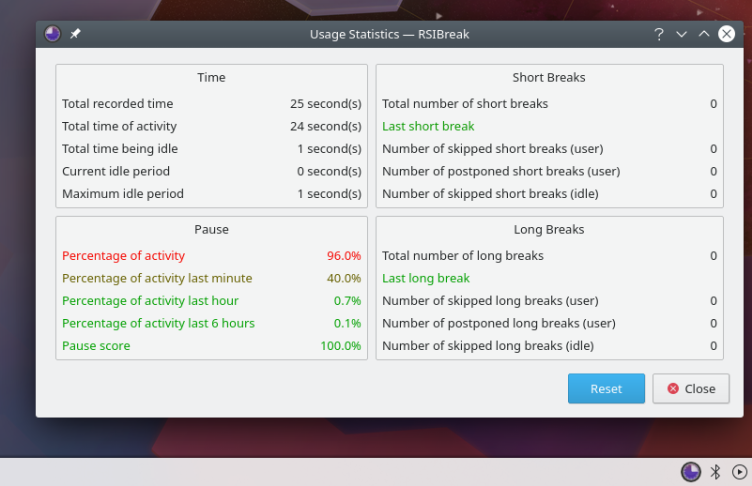Click the Percentage of activity last minute label
This screenshot has width=752, height=486.
pyautogui.click(x=157, y=278)
